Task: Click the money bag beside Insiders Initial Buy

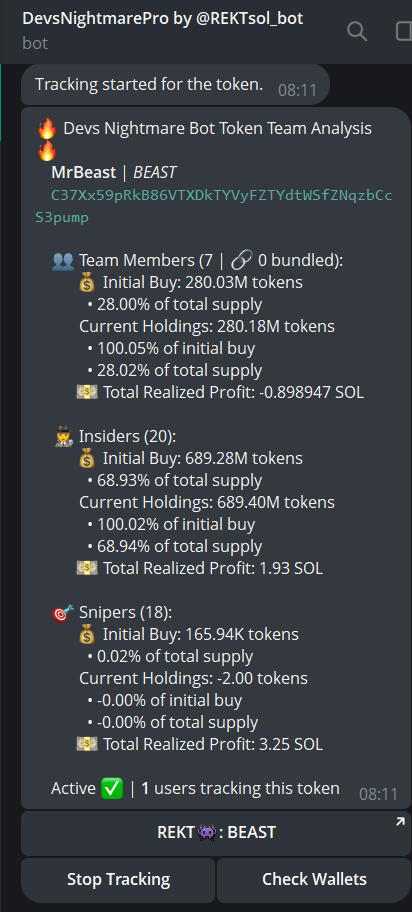Action: pos(87,458)
